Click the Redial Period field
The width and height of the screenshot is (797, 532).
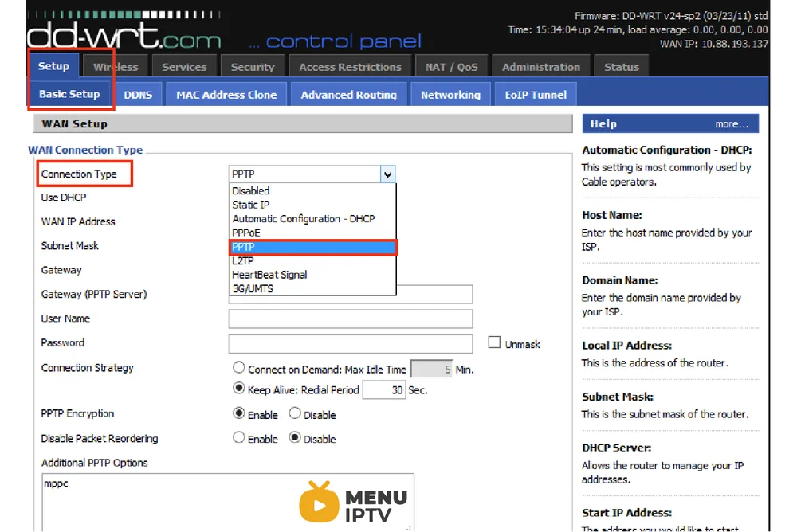(384, 390)
